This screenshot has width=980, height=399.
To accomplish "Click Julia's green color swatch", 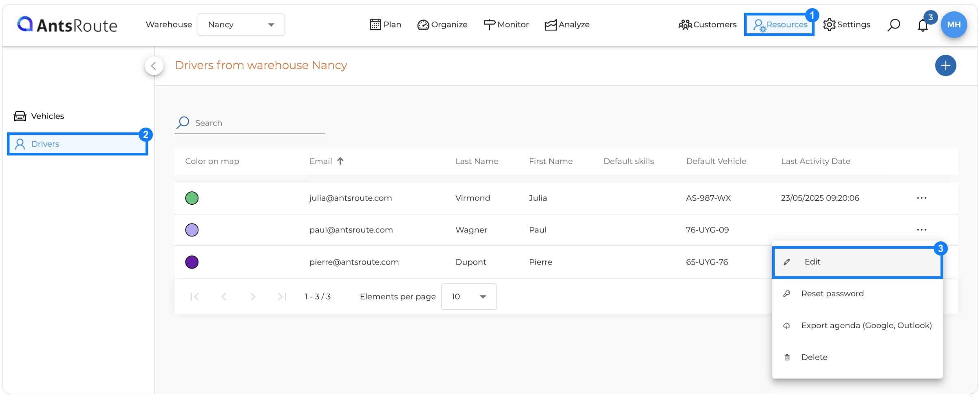I will click(x=192, y=198).
